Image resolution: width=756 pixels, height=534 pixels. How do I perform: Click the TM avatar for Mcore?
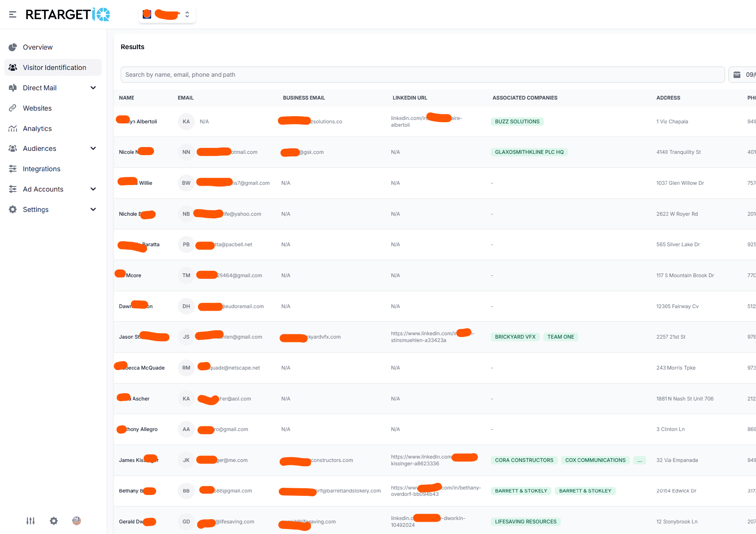pyautogui.click(x=186, y=275)
